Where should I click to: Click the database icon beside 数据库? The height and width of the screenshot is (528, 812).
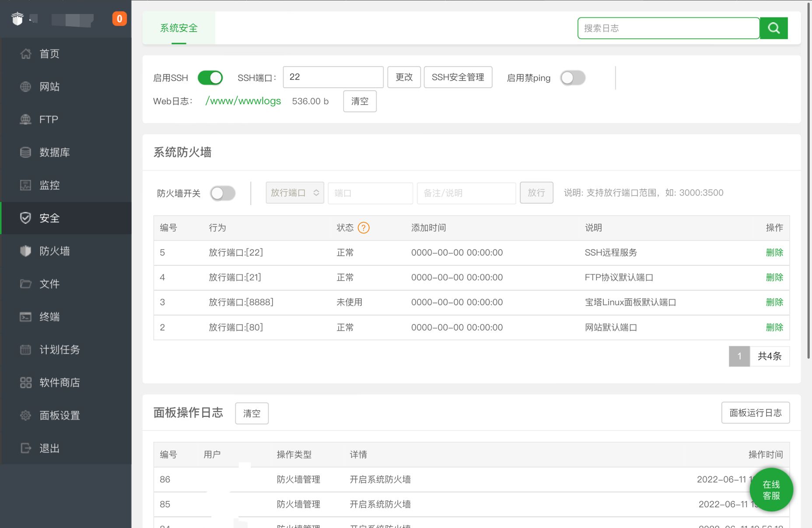[x=26, y=152]
